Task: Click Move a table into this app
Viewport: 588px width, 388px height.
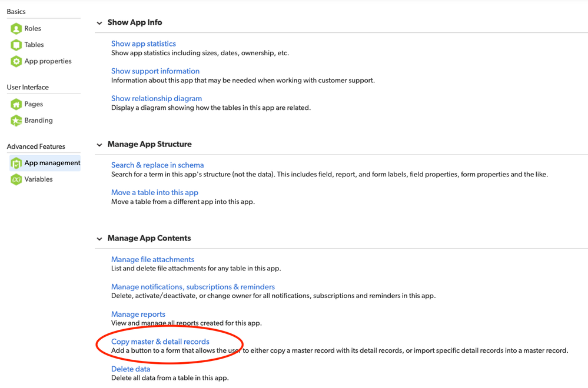Action: (x=154, y=192)
